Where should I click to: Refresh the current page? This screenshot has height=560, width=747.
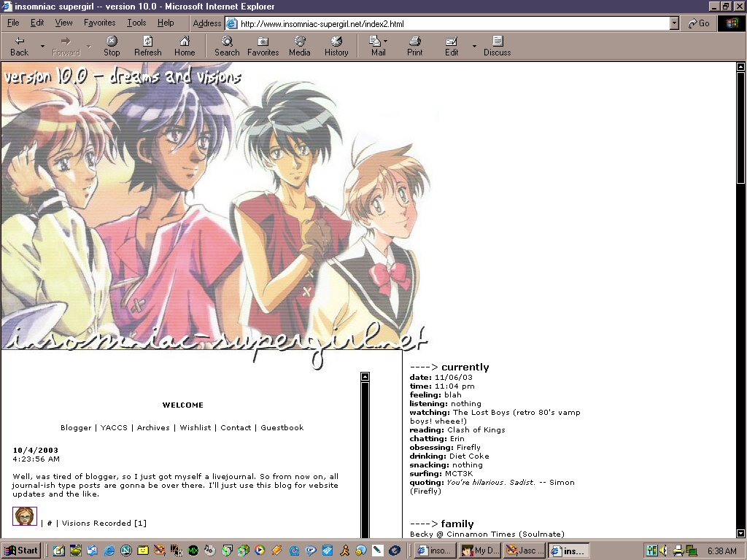(x=147, y=46)
